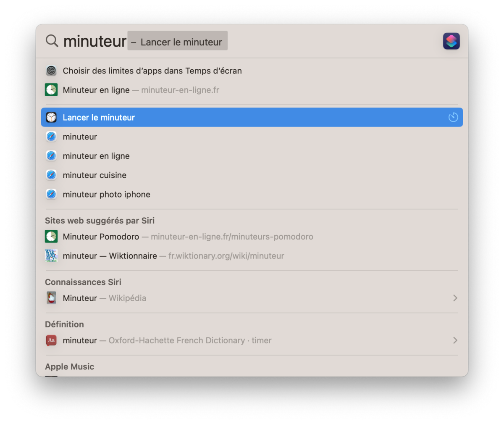
Task: Select "minuteur en ligne" search suggestion
Action: point(252,156)
